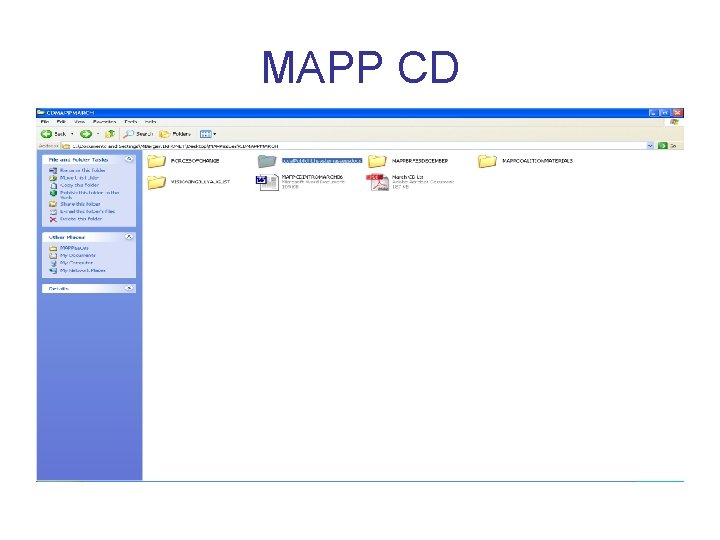Select the VISIONING folder icon
Viewport: 720px width, 540px height.
[x=157, y=182]
